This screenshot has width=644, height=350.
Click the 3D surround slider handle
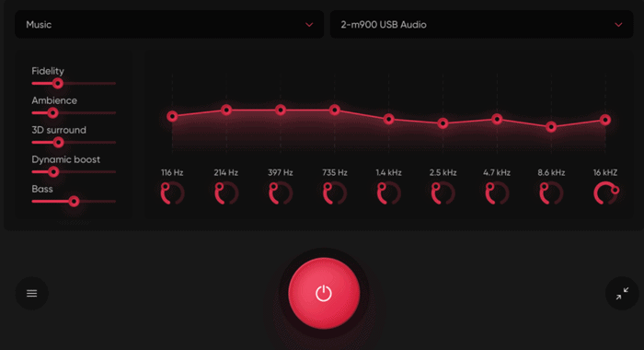pos(58,143)
